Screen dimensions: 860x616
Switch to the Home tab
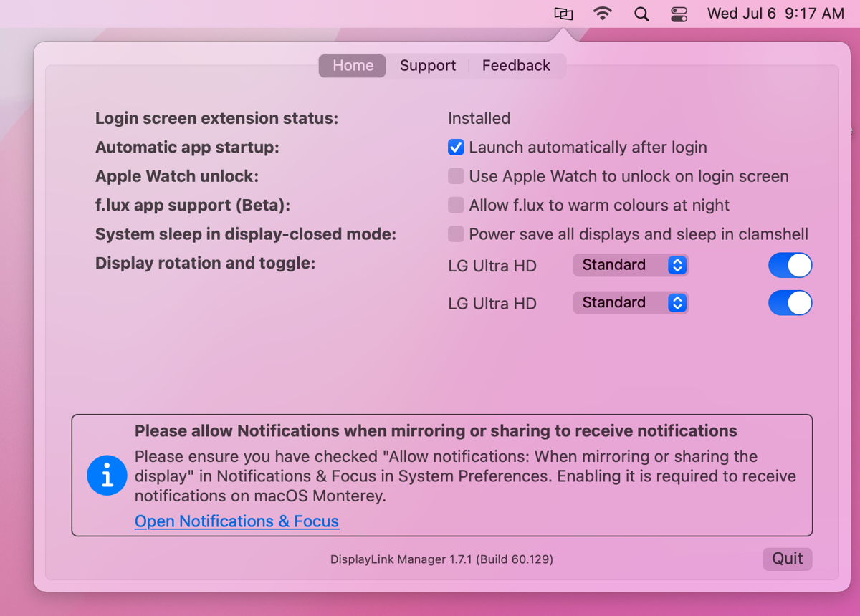(353, 66)
